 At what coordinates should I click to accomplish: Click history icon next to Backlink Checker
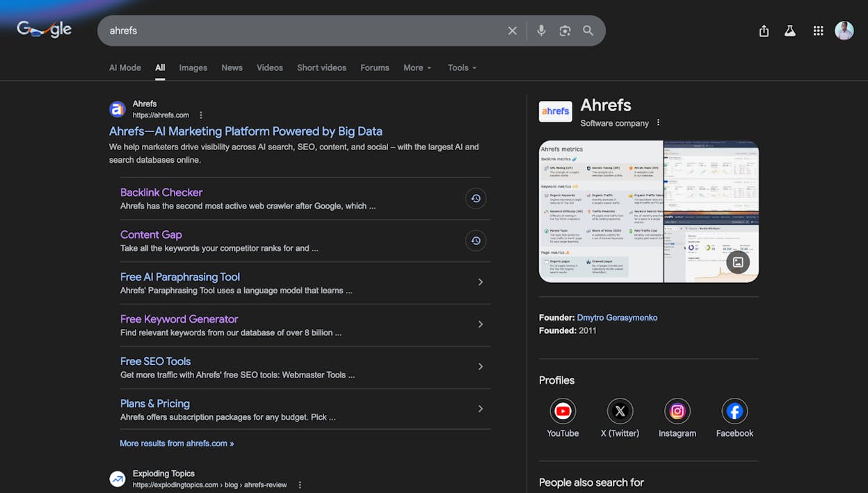click(476, 198)
